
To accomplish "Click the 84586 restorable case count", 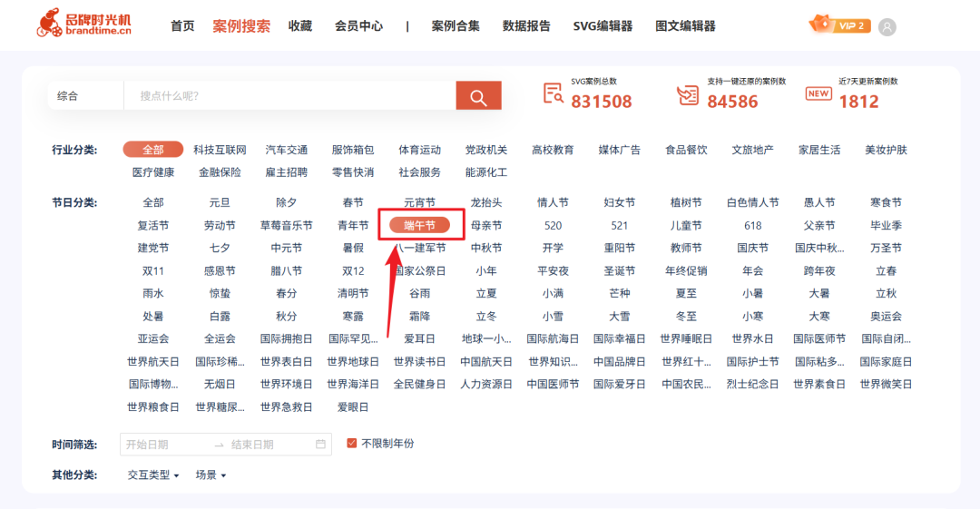I will tap(732, 102).
